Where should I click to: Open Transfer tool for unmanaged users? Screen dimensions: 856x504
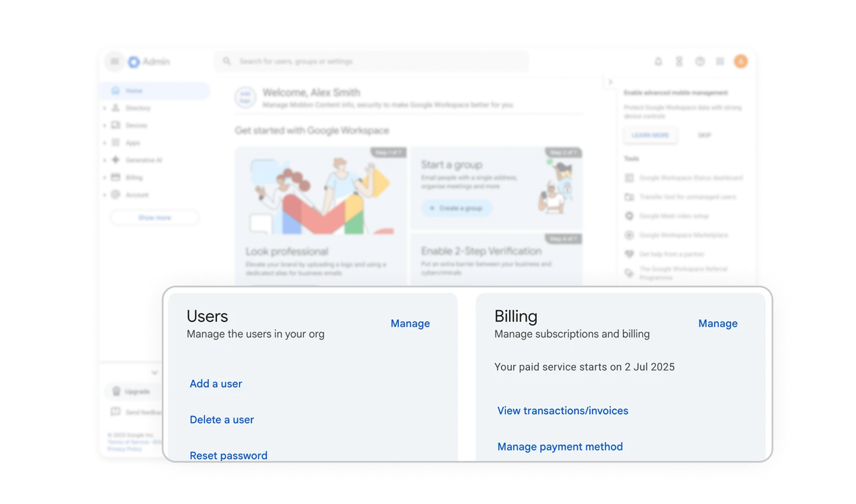click(688, 197)
